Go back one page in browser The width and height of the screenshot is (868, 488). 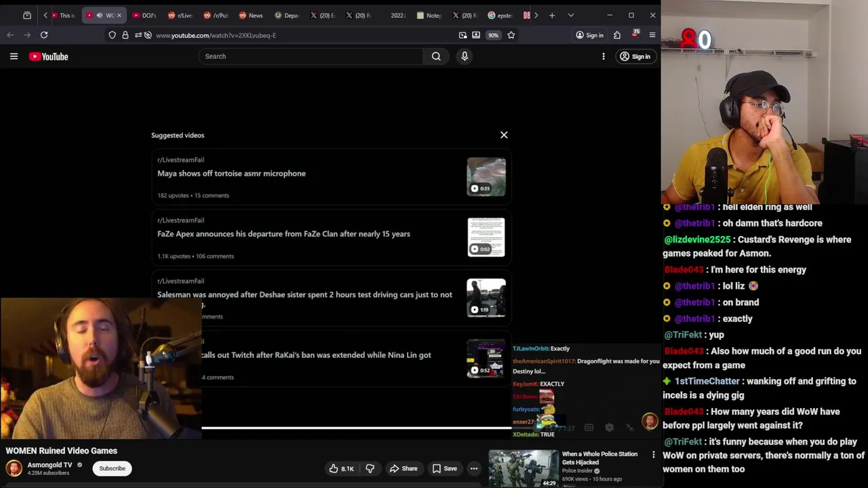click(x=10, y=35)
